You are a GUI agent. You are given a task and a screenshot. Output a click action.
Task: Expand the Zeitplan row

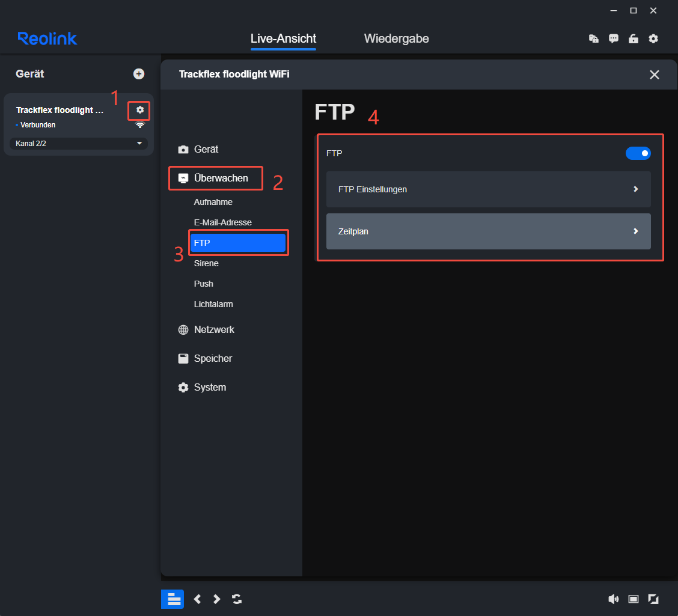tap(488, 231)
